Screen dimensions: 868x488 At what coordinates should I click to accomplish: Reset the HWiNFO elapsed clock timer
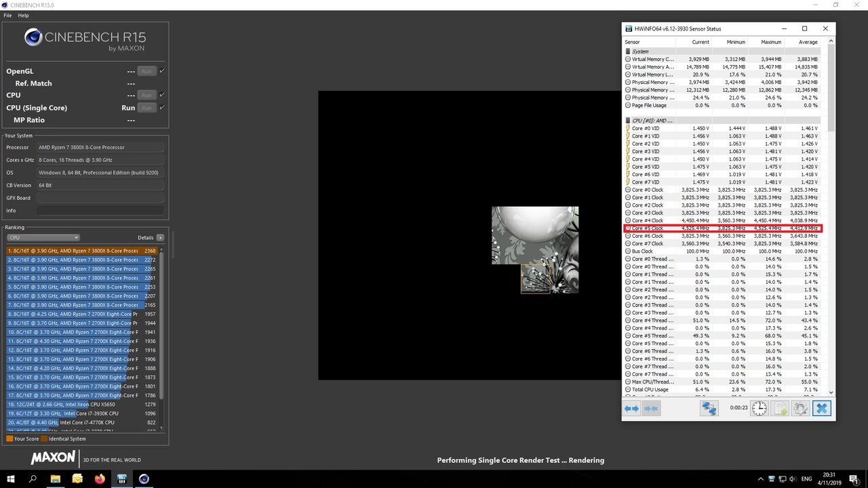tap(759, 409)
